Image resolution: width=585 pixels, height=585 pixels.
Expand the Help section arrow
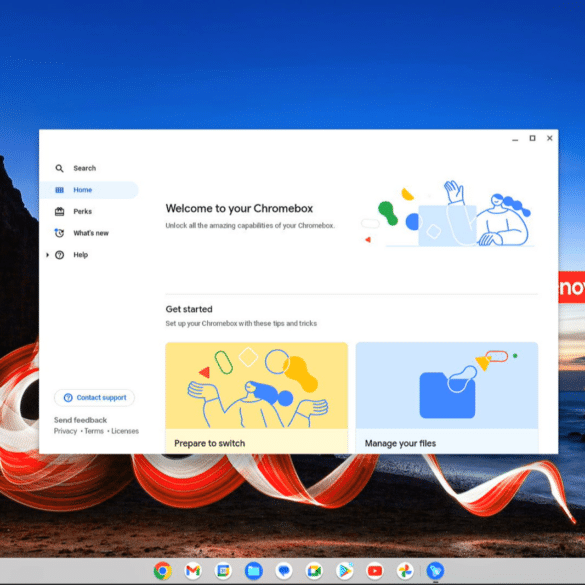click(47, 255)
